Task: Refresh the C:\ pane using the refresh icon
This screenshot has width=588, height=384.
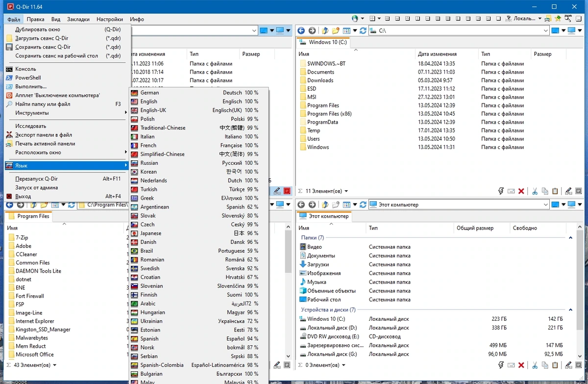Action: (363, 30)
